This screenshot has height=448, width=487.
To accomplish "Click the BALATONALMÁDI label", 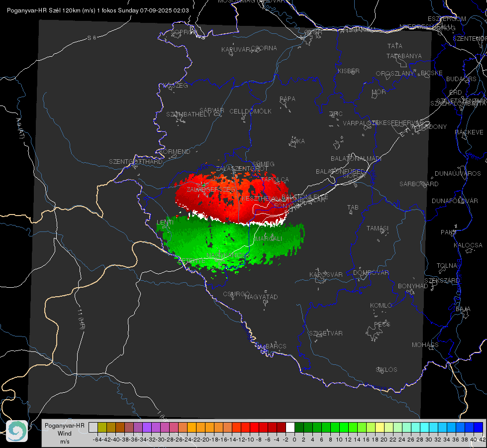I will pyautogui.click(x=356, y=159).
